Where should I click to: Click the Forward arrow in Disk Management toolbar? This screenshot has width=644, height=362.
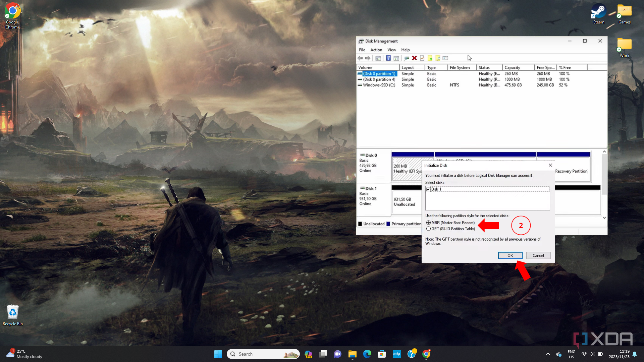368,58
